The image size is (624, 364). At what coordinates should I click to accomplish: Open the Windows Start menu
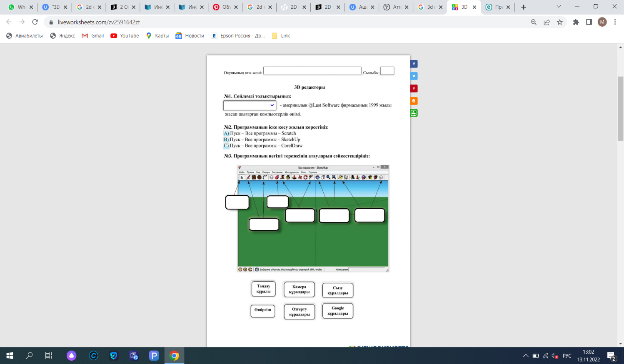pyautogui.click(x=10, y=356)
